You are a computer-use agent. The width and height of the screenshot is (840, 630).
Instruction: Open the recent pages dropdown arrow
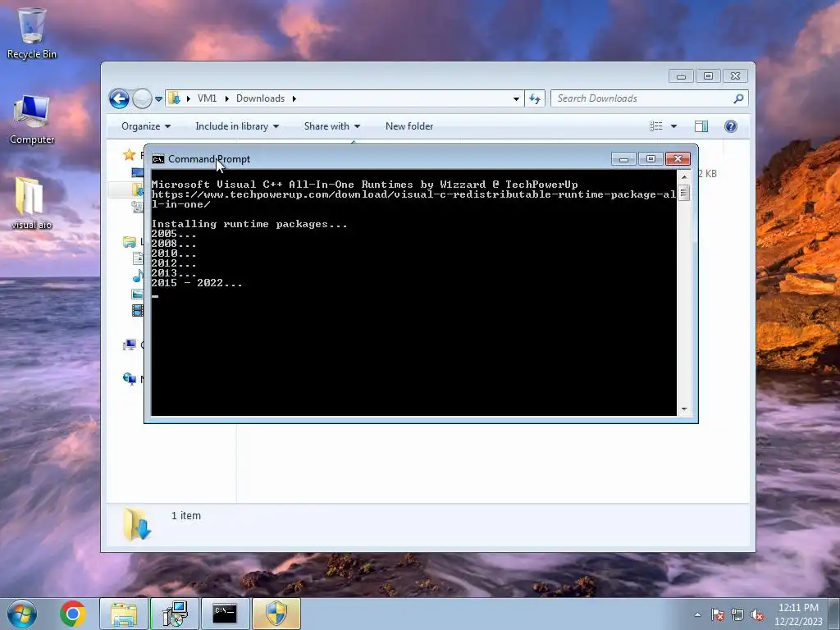click(158, 99)
